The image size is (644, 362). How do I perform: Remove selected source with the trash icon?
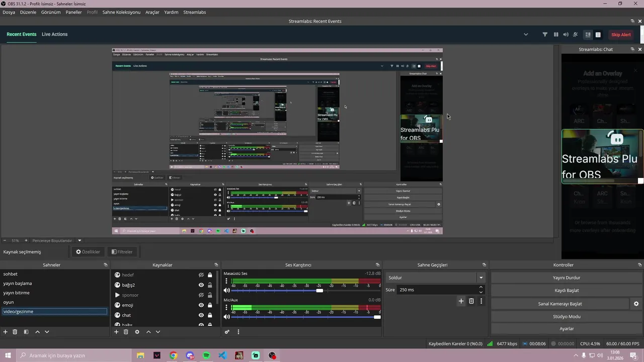coord(126,332)
